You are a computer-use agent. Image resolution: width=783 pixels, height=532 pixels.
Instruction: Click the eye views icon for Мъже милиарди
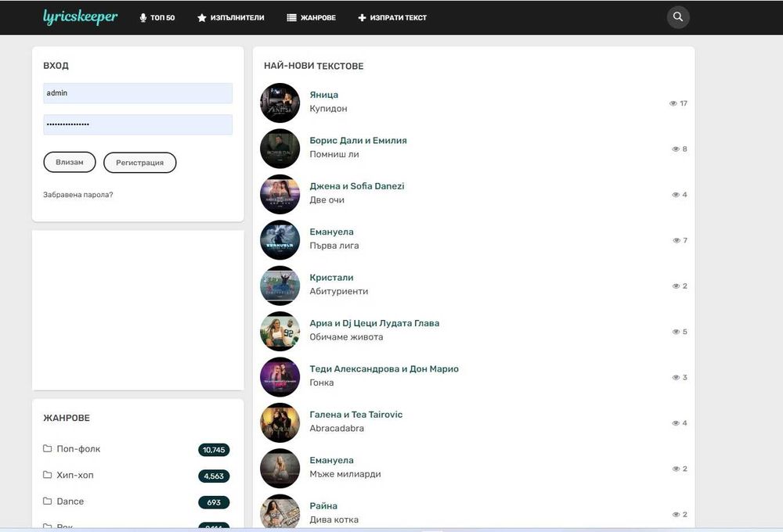coord(676,469)
